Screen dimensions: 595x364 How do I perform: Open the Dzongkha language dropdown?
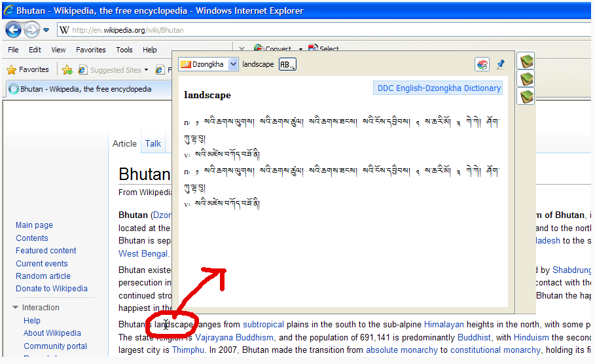(x=233, y=64)
